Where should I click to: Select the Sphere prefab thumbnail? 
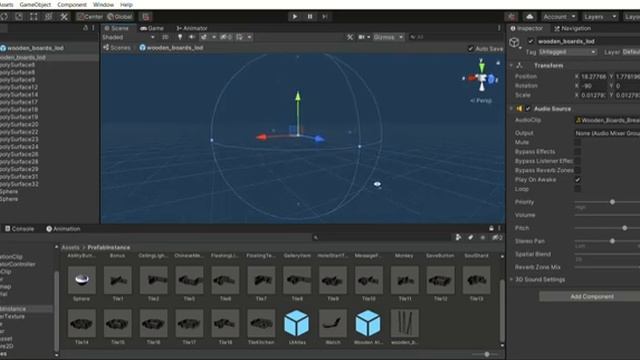pos(82,280)
